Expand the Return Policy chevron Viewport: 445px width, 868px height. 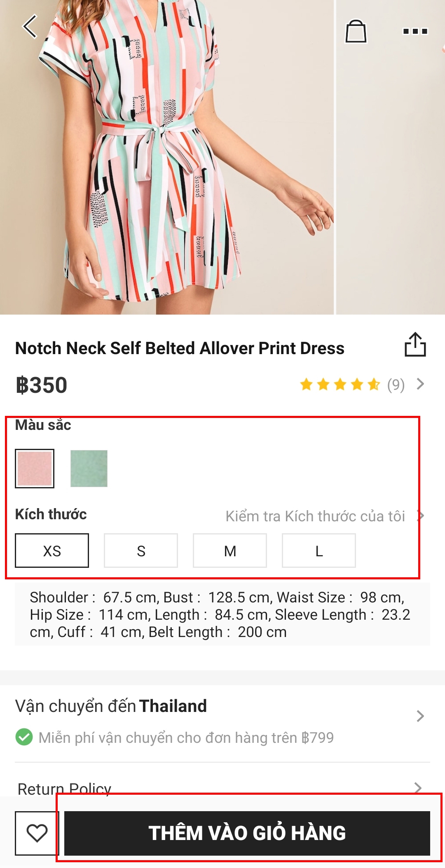tap(418, 788)
